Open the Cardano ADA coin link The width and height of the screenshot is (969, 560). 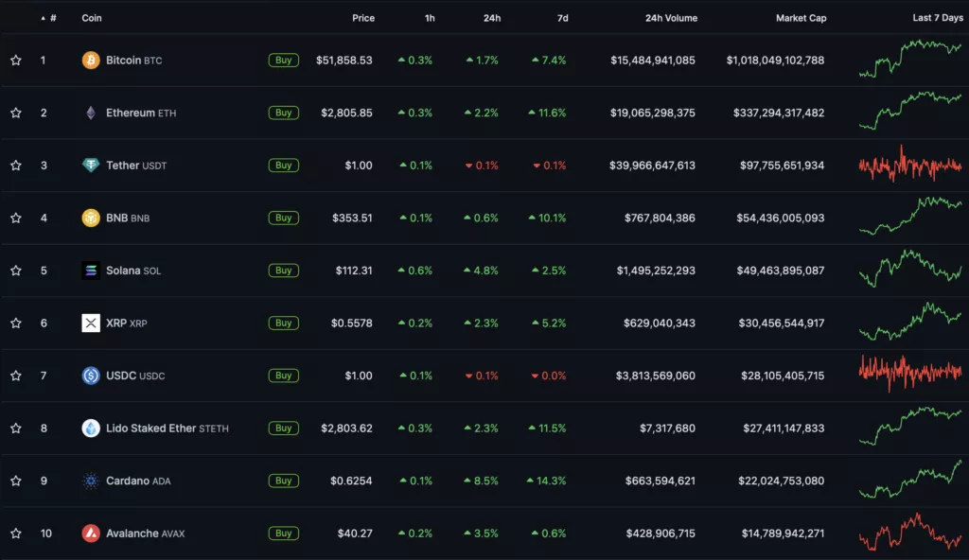click(138, 481)
